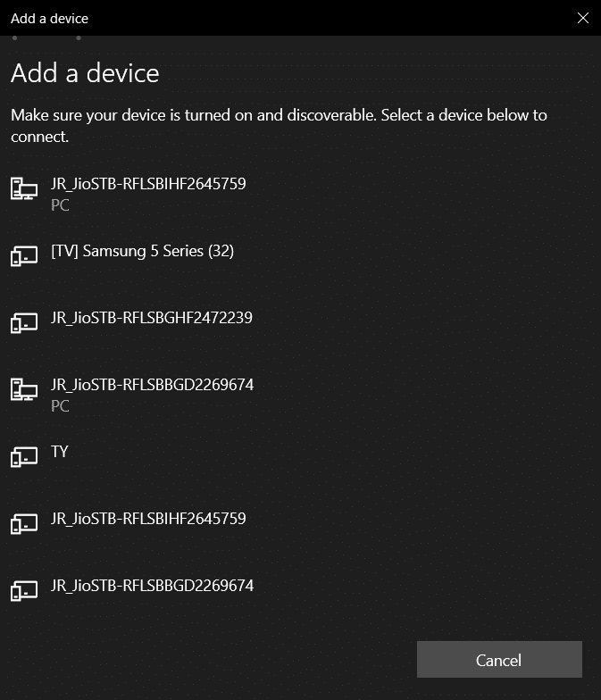The width and height of the screenshot is (601, 700).
Task: Choose the device named TY
Action: (59, 452)
